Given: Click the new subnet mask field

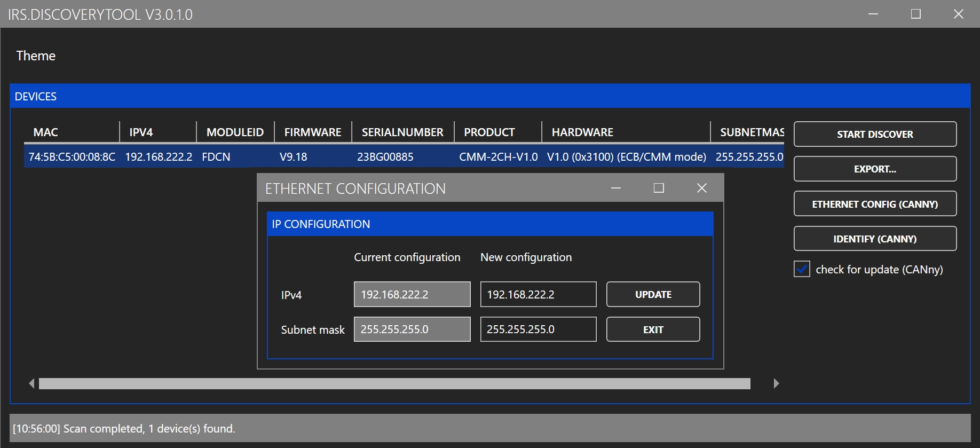Looking at the screenshot, I should point(538,329).
